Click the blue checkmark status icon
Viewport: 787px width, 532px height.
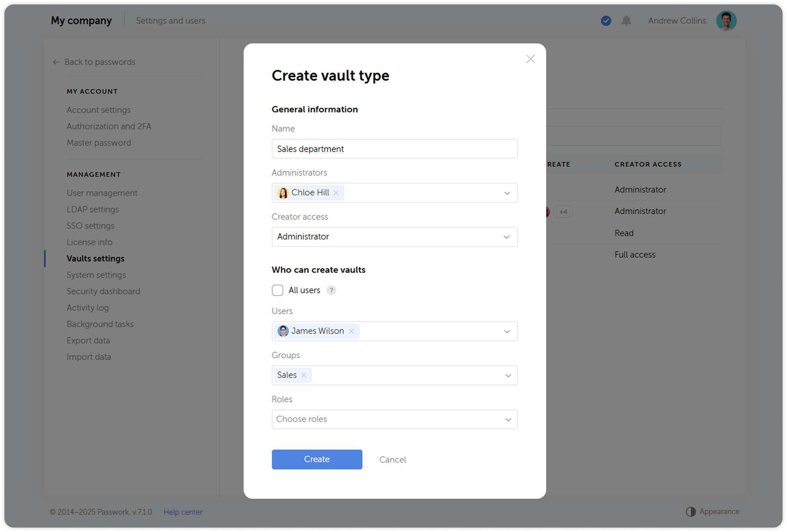tap(606, 21)
